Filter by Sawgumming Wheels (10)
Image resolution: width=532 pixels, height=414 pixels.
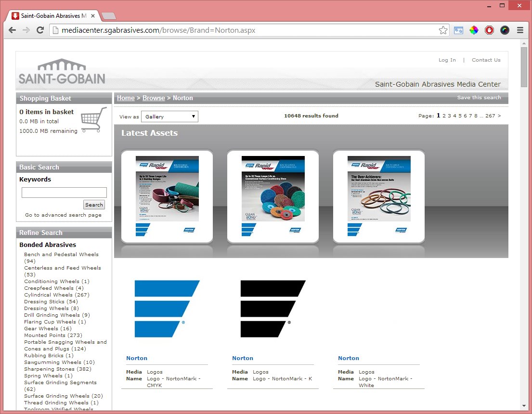point(59,362)
